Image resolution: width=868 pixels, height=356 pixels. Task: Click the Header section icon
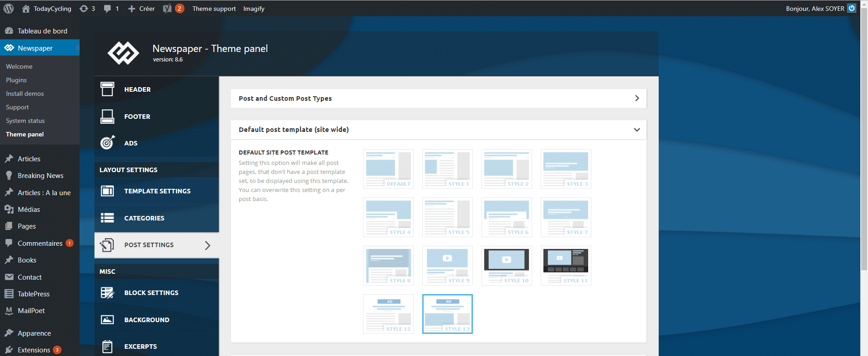pyautogui.click(x=107, y=89)
